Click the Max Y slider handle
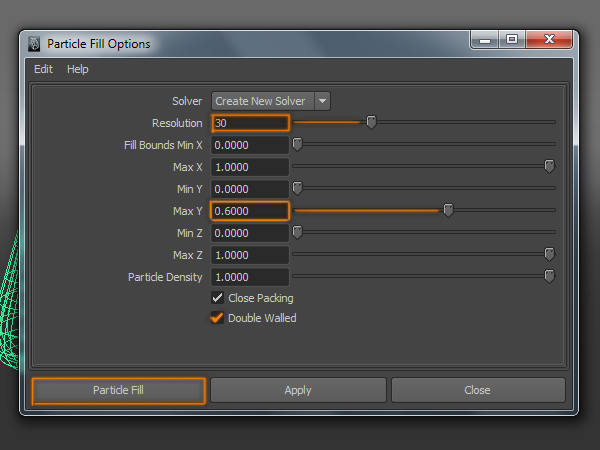Viewport: 600px width, 450px height. click(448, 210)
